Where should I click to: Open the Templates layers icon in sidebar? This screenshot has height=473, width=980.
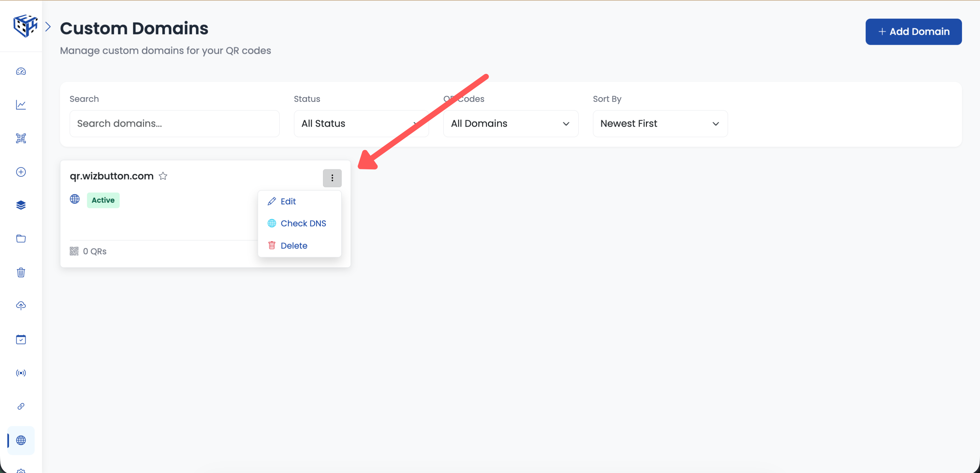point(21,205)
